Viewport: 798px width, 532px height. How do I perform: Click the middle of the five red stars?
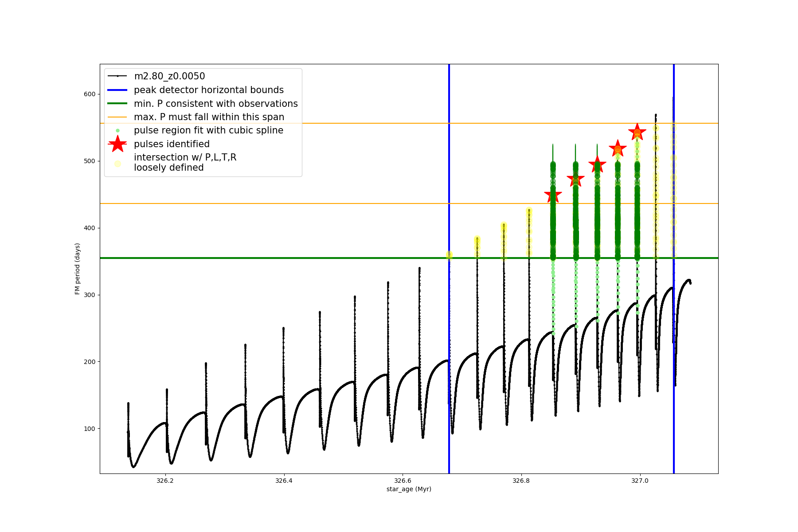point(597,164)
